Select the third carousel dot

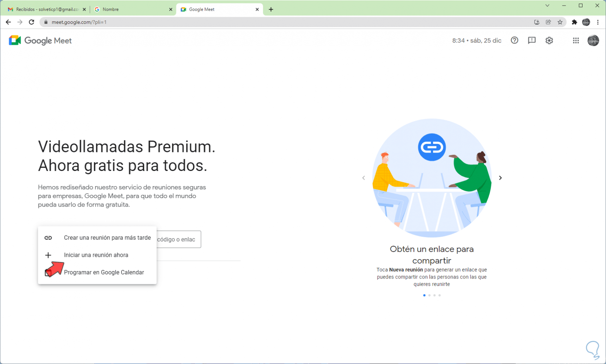point(434,295)
